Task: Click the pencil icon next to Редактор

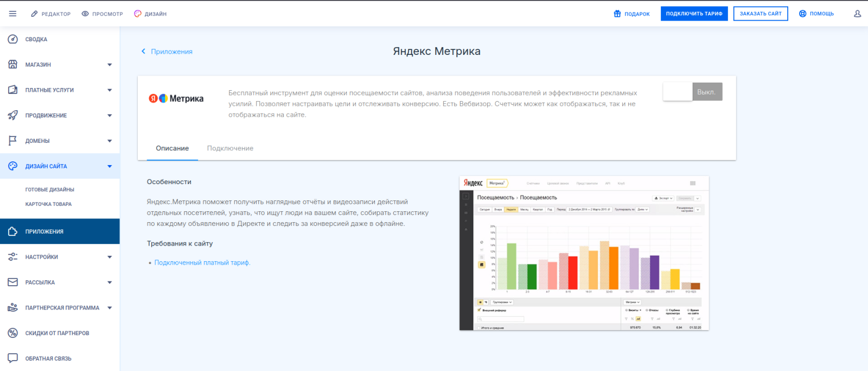Action: tap(34, 14)
